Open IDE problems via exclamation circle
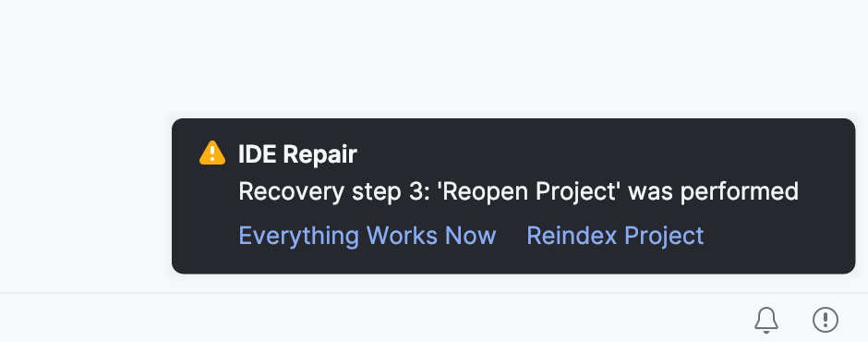 point(826,320)
